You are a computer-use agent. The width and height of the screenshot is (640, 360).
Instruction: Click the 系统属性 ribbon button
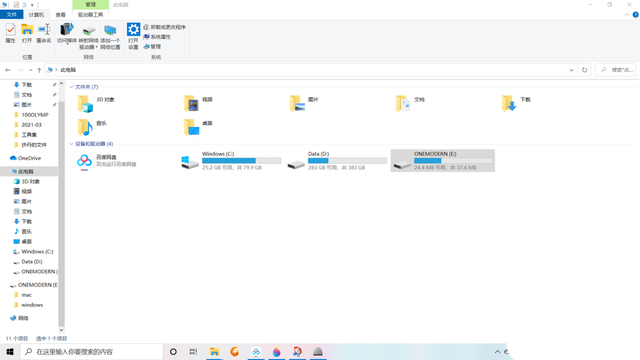coord(157,37)
